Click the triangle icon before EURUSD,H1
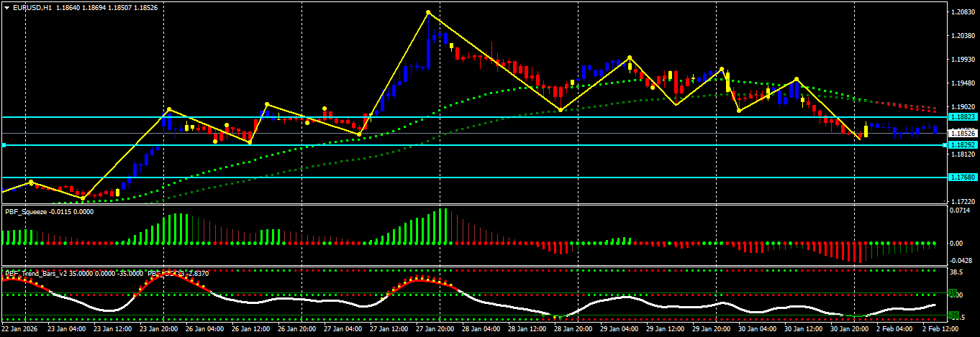 coord(6,7)
